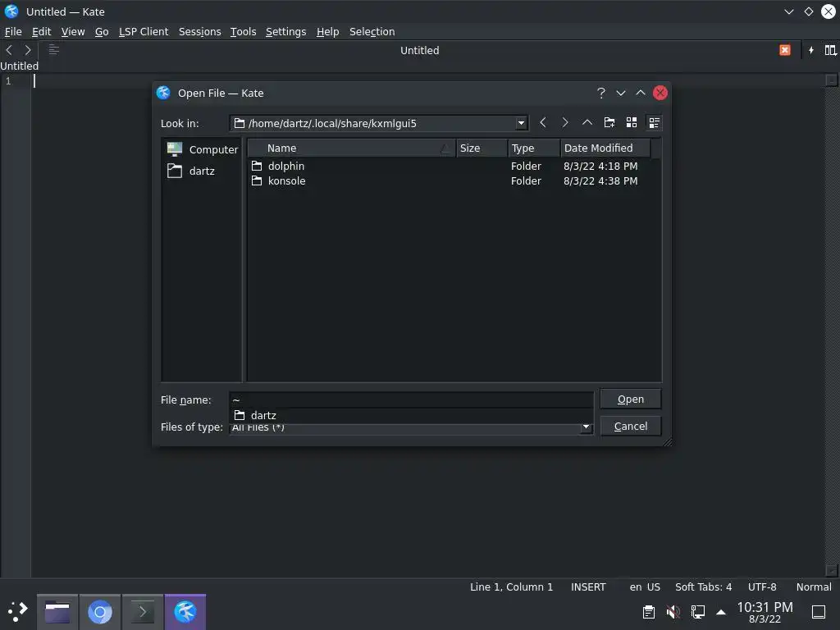Image resolution: width=840 pixels, height=630 pixels.
Task: Sort files by Date Modified column header
Action: tap(605, 148)
